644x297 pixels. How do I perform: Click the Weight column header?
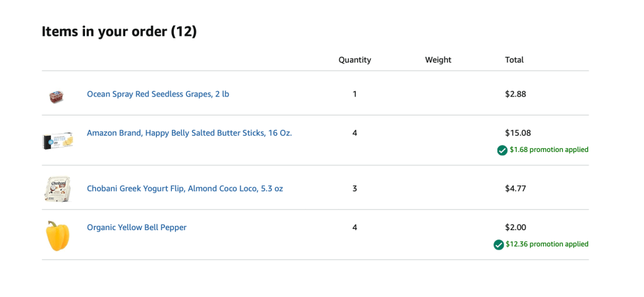[x=438, y=60]
